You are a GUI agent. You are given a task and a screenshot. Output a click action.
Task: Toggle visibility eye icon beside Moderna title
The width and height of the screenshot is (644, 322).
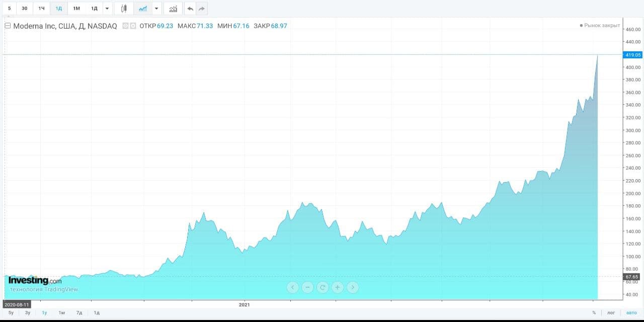[125, 26]
